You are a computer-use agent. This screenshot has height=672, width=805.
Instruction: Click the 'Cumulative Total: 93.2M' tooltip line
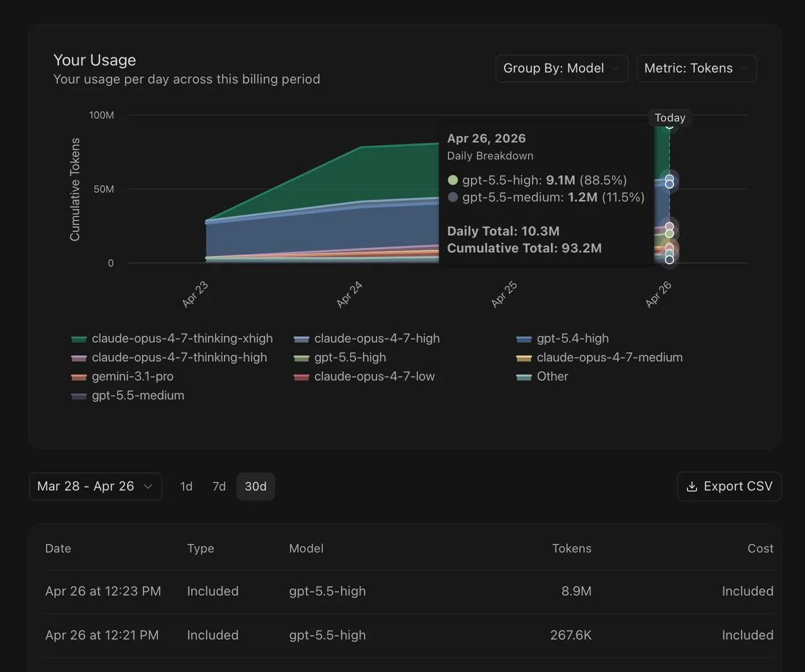point(525,248)
